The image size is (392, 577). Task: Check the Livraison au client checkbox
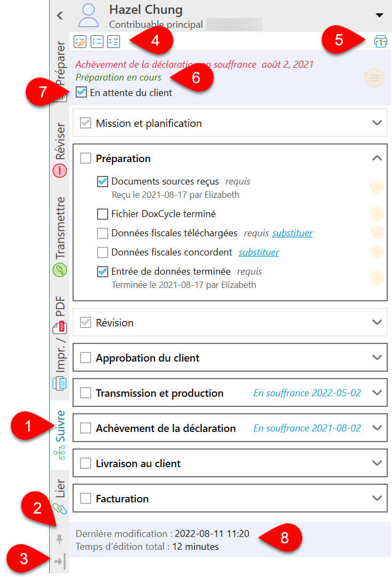[85, 463]
